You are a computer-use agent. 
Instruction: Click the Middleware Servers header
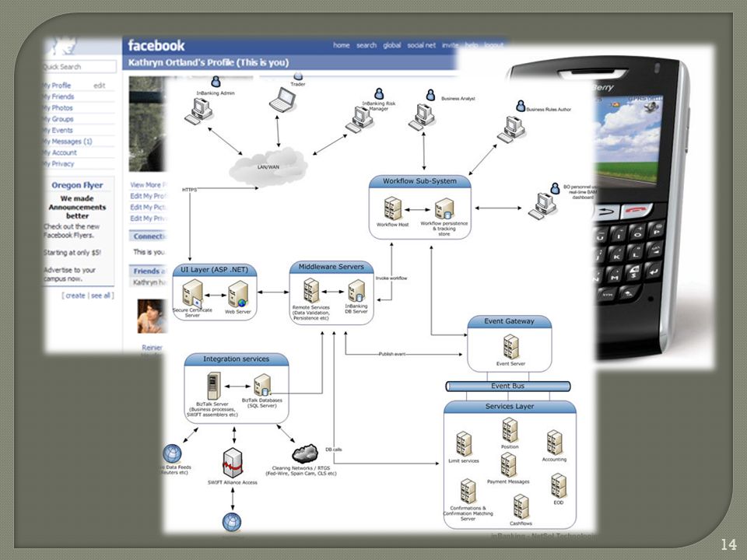[x=331, y=267]
